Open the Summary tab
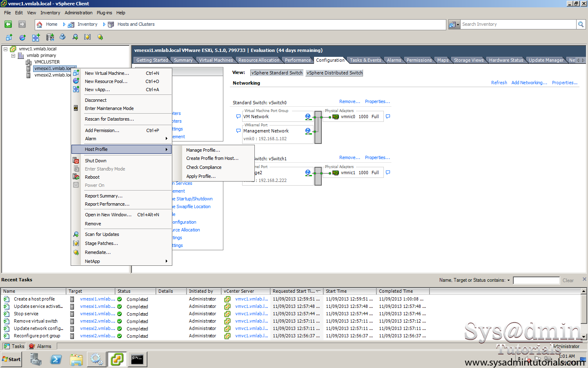 (x=183, y=60)
